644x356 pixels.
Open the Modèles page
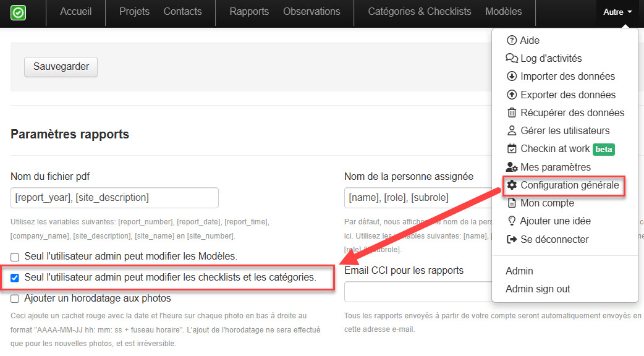click(503, 12)
